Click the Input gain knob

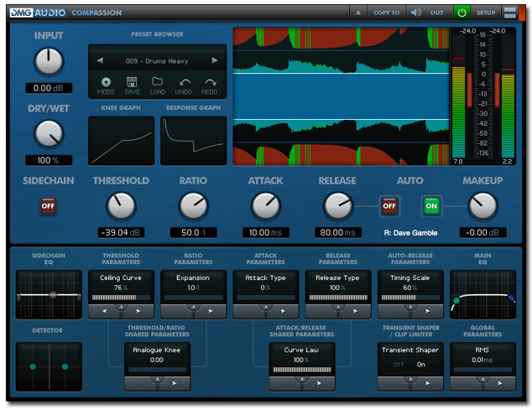pos(49,62)
